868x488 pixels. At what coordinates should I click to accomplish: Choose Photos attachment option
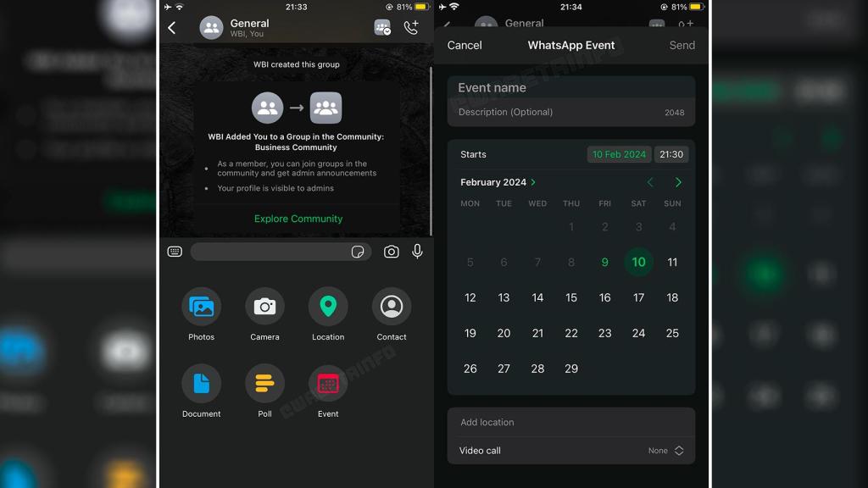pos(202,306)
